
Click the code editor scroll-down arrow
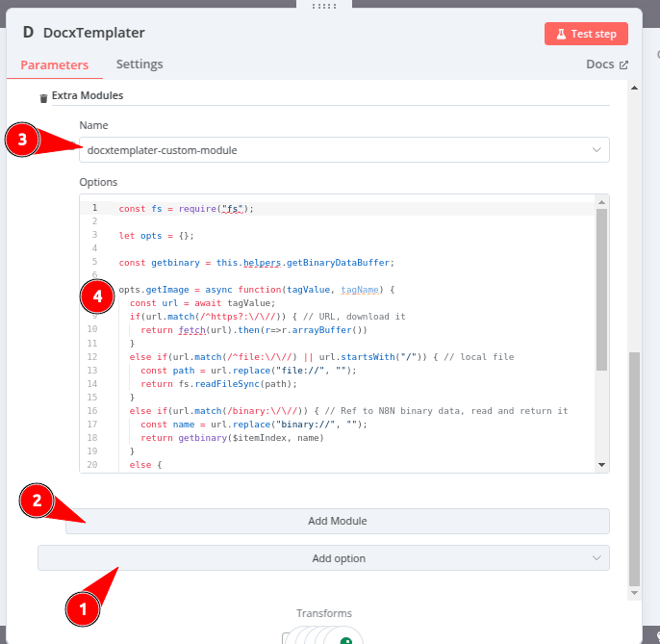pyautogui.click(x=601, y=465)
